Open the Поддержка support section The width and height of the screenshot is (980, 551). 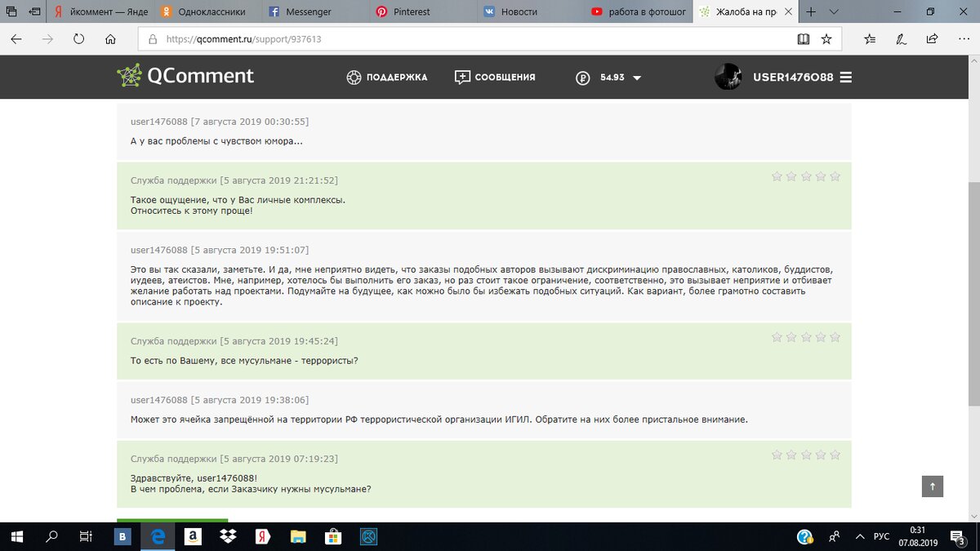pos(387,78)
